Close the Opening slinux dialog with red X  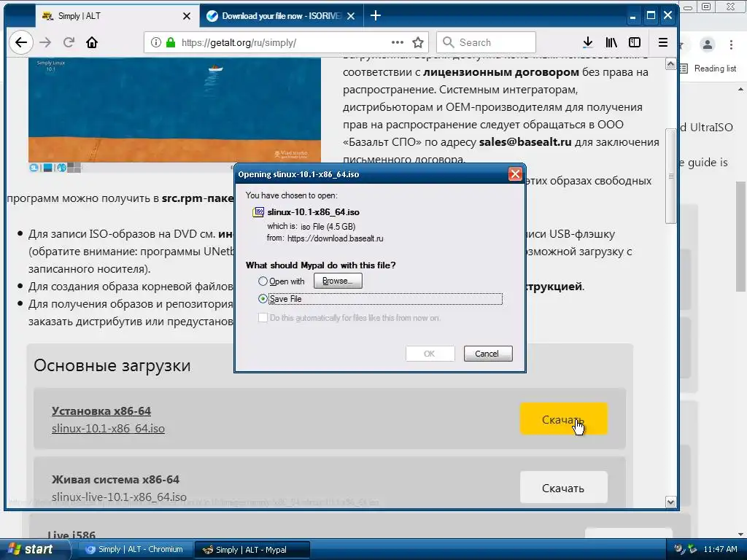tap(515, 174)
